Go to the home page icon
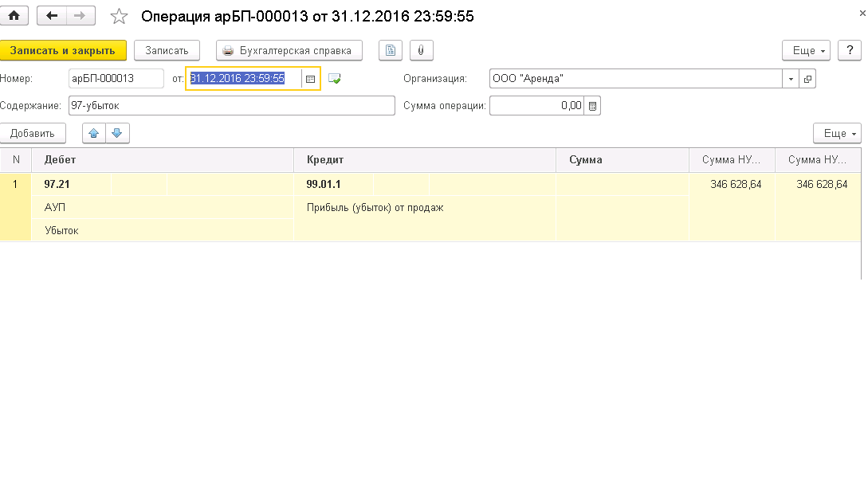 (14, 15)
